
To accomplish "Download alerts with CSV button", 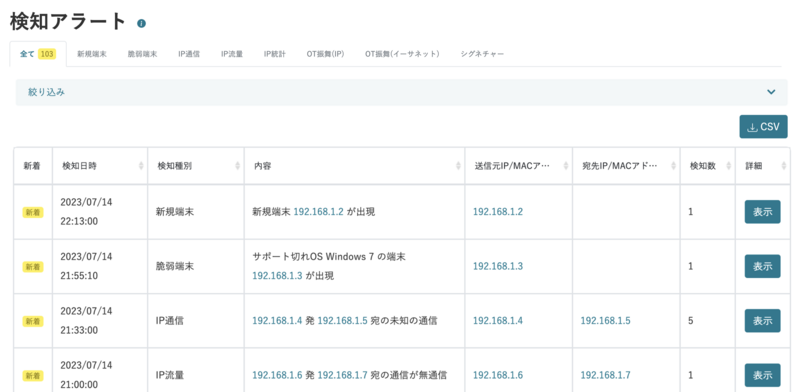I will [x=763, y=127].
